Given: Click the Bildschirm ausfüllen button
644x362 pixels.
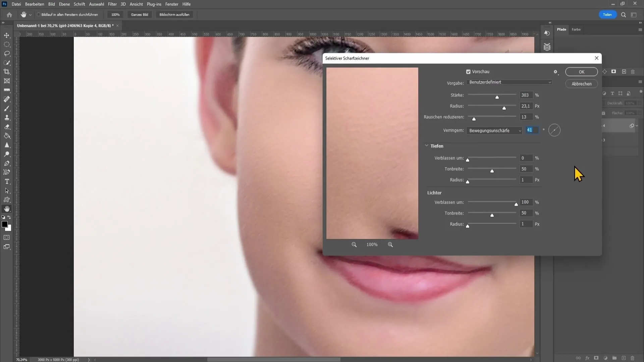Looking at the screenshot, I should tap(174, 15).
